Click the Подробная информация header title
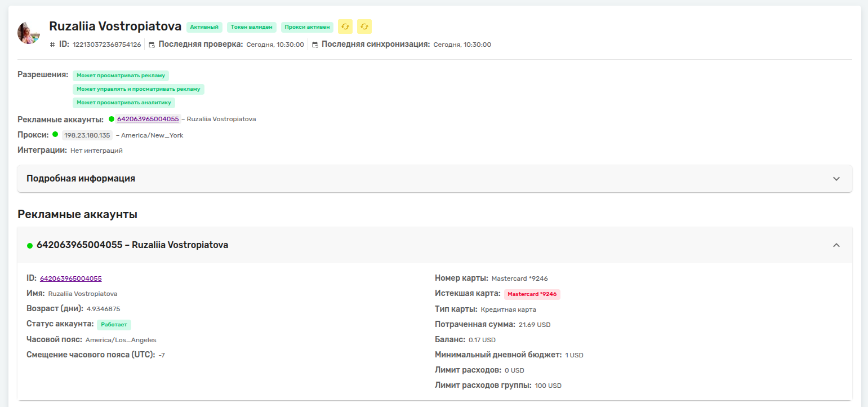Screen dimensions: 868x407 click(81, 178)
